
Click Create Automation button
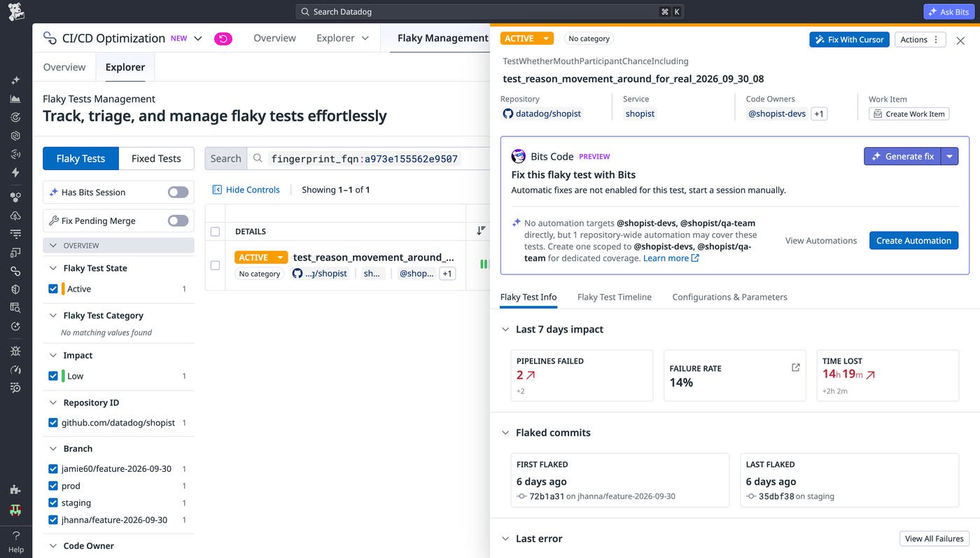(x=913, y=240)
